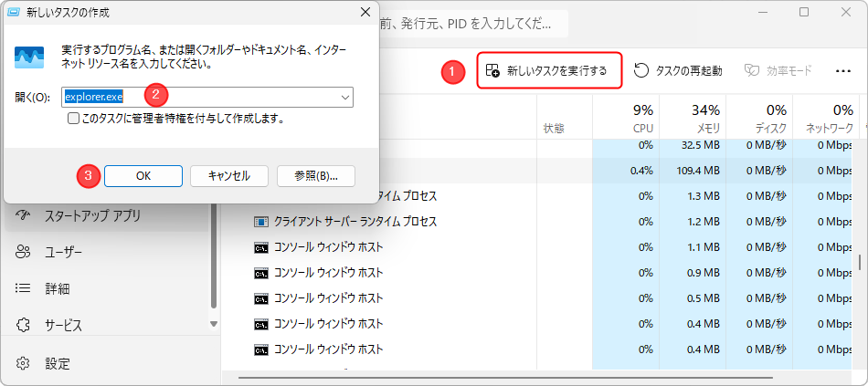Click the Restart task circular arrow icon
Viewport: 868px width, 386px height.
click(641, 70)
